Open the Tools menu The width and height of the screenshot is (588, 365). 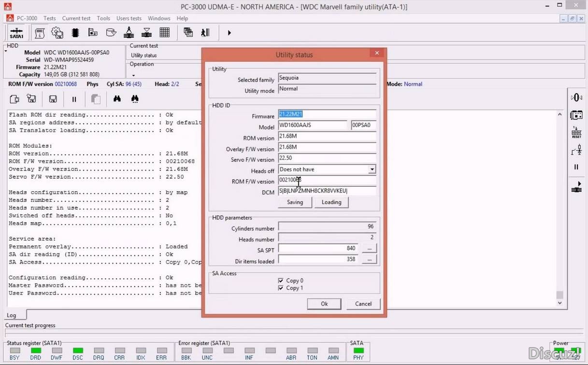[x=103, y=18]
